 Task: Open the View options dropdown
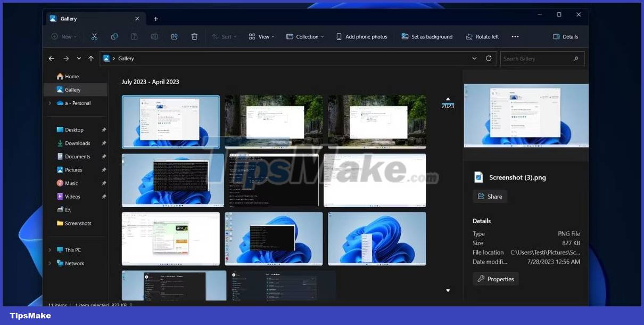click(x=261, y=36)
